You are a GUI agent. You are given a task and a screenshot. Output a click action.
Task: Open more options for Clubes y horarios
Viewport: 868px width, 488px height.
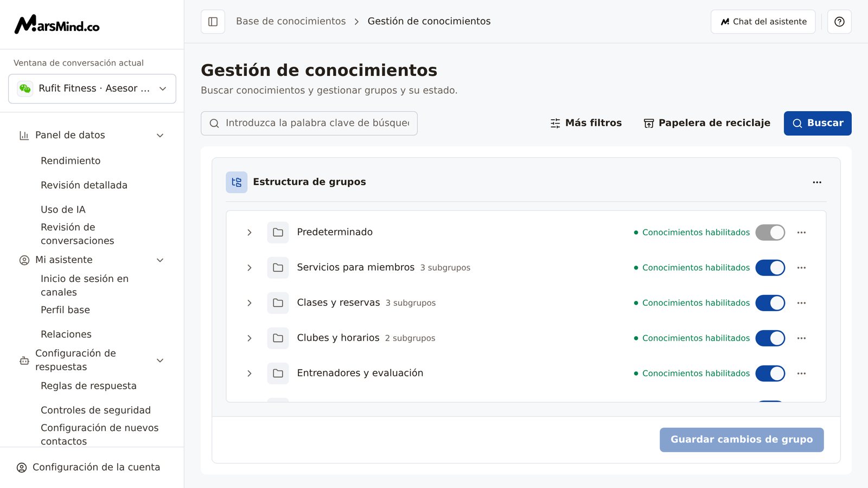click(x=801, y=338)
